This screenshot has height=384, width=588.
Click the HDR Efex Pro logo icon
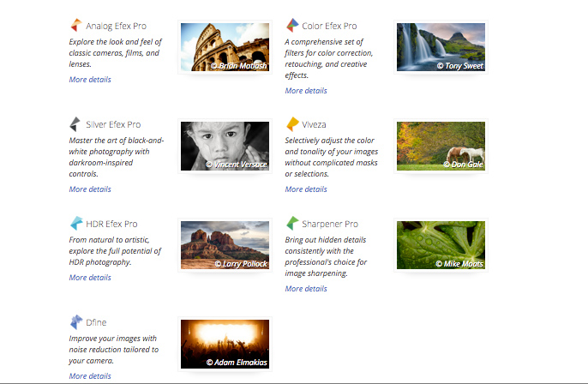(x=76, y=223)
